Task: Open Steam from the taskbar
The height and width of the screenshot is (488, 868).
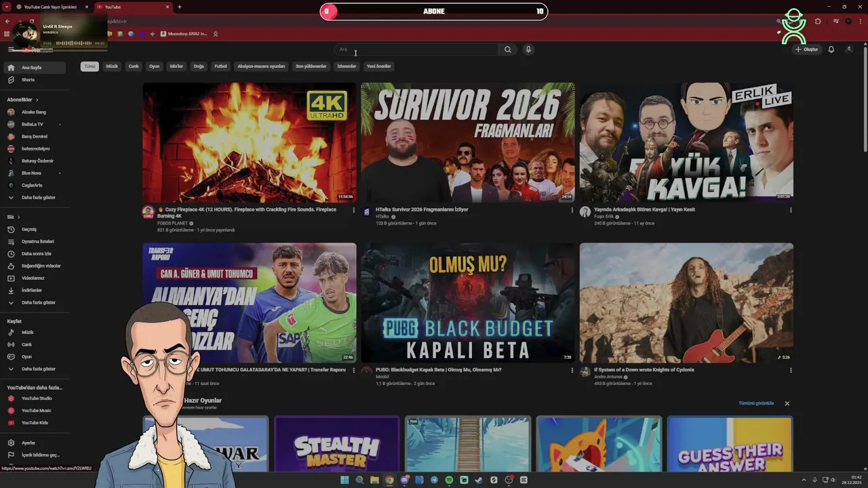Action: [479, 480]
